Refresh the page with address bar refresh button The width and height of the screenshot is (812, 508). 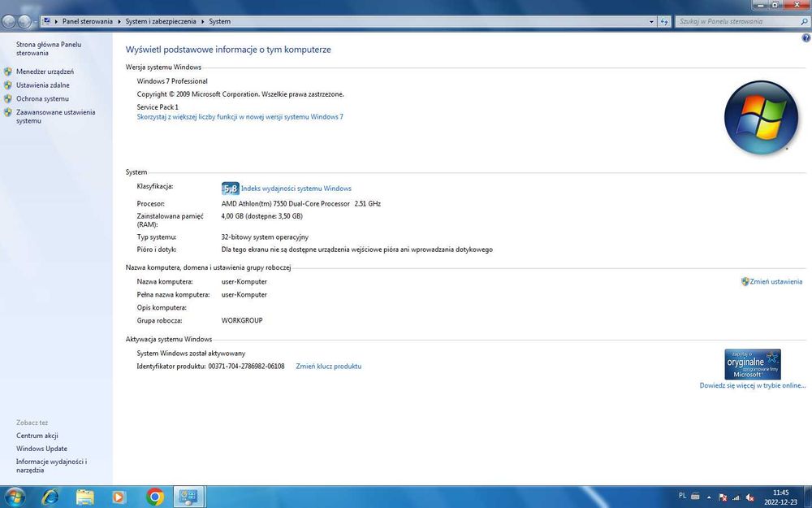pyautogui.click(x=664, y=22)
